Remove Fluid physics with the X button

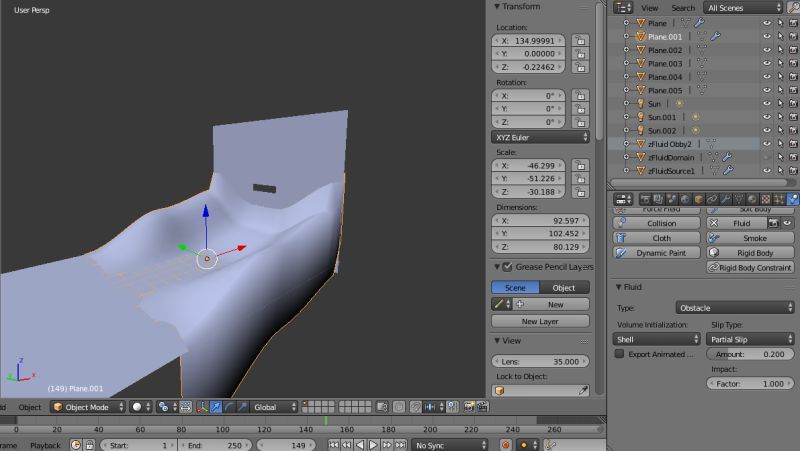[714, 223]
